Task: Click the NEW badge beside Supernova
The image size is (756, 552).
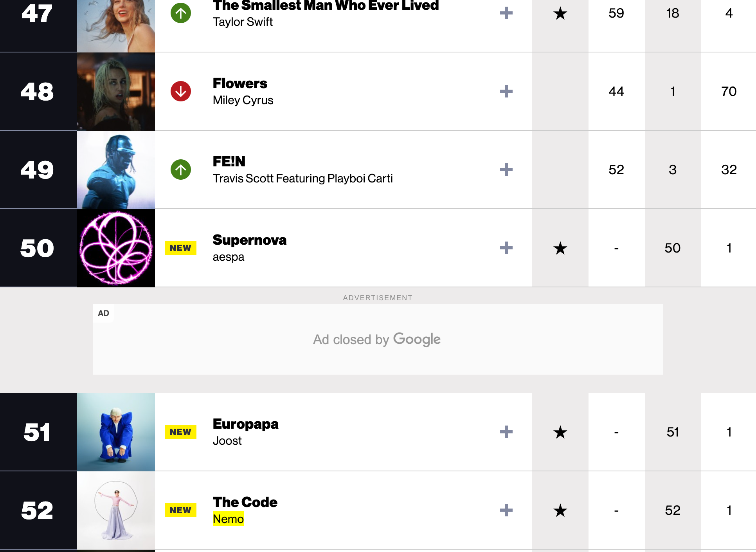Action: click(180, 248)
